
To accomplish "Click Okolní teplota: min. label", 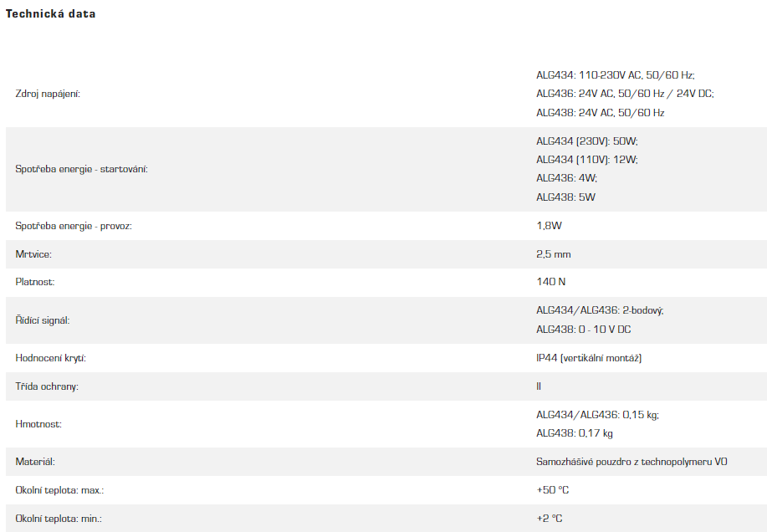I will click(59, 519).
